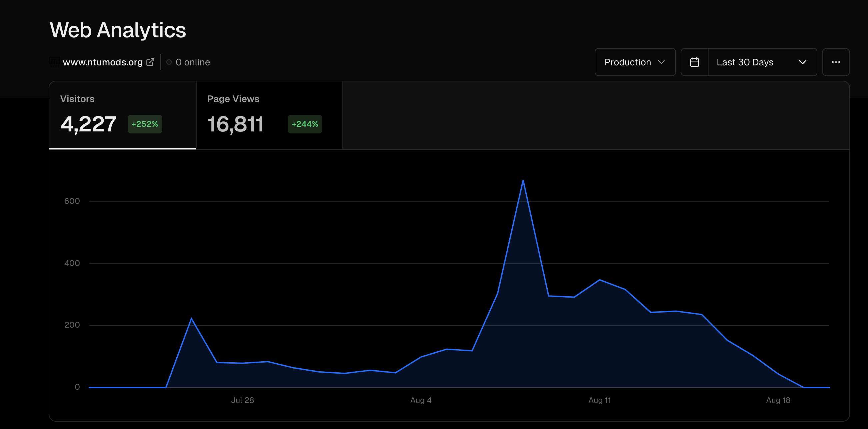Open the www.ntumods.org link
This screenshot has height=429, width=868.
103,62
